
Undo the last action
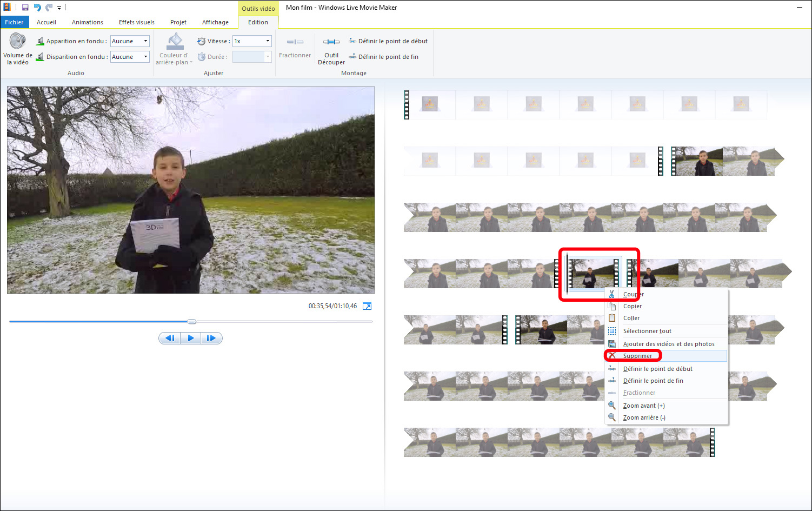click(37, 7)
